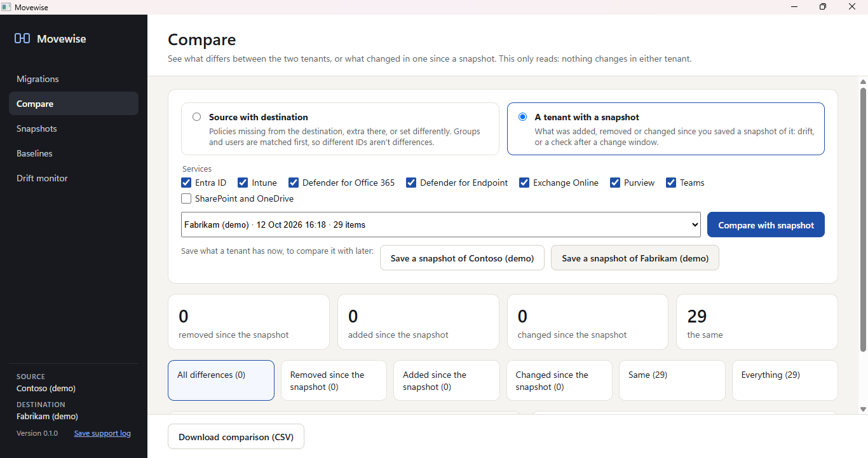Screen dimensions: 868x458
Task: Click the Fabrikam (demo) destination label
Action: click(x=47, y=416)
